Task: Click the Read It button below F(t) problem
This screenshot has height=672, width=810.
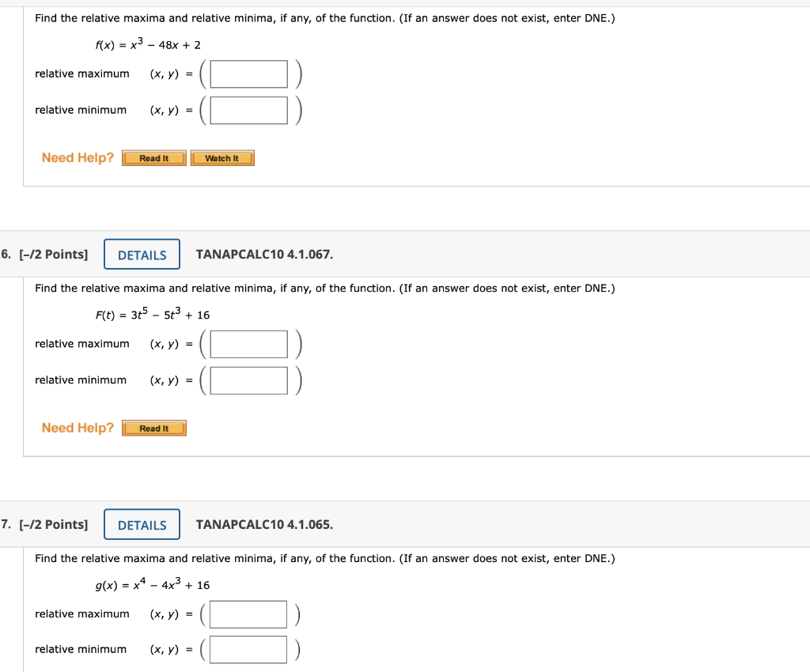Action: pyautogui.click(x=153, y=428)
